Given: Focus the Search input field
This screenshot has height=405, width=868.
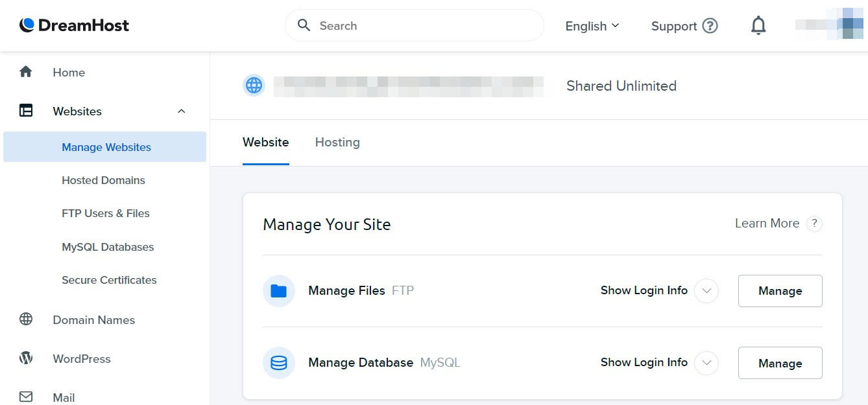Looking at the screenshot, I should 414,26.
